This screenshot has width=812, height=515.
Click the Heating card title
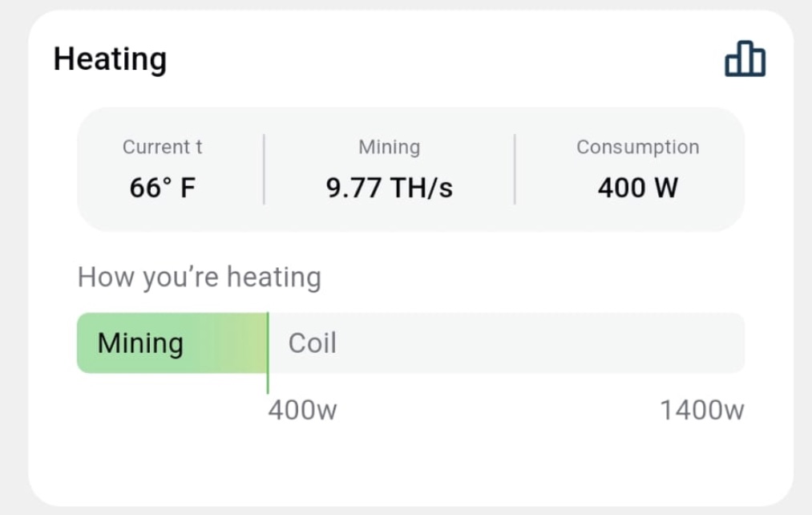pyautogui.click(x=110, y=59)
